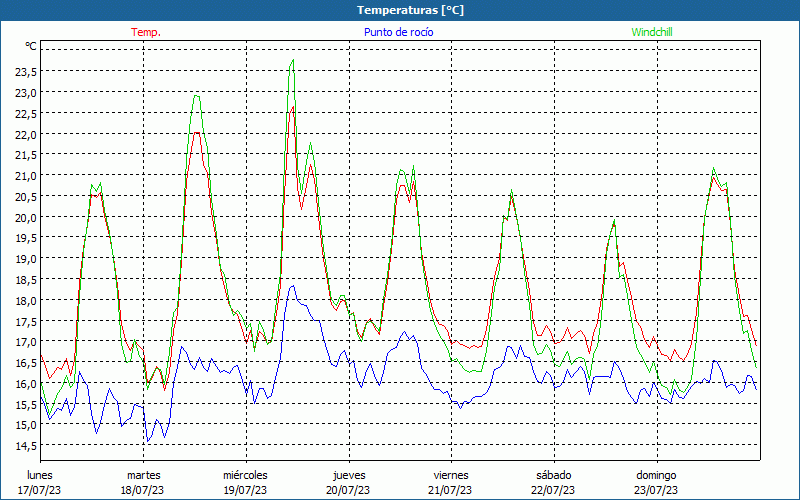Click the 22,0 y-axis value

26,135
